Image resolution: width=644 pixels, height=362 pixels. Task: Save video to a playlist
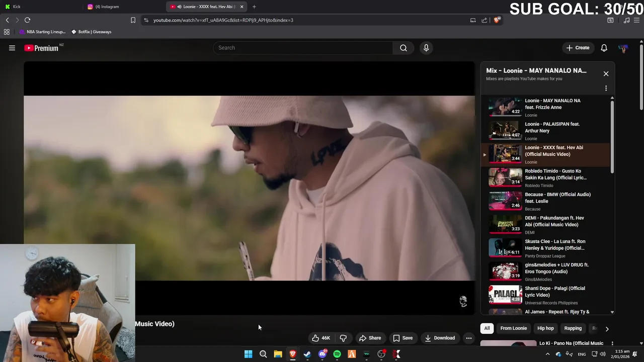[x=403, y=338]
